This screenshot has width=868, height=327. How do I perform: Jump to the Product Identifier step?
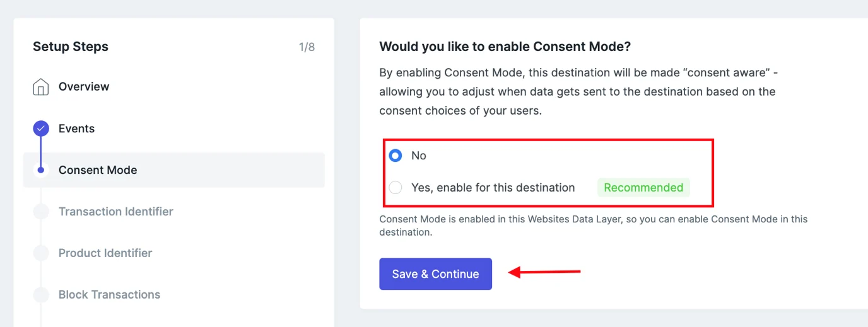[x=105, y=253]
